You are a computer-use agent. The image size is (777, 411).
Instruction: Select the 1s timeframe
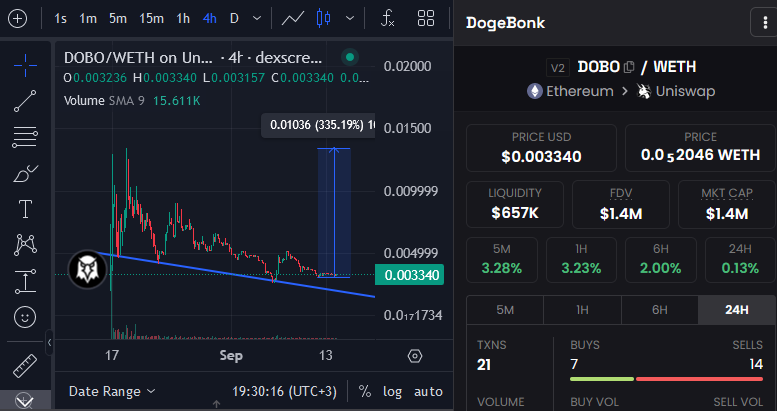[60, 19]
